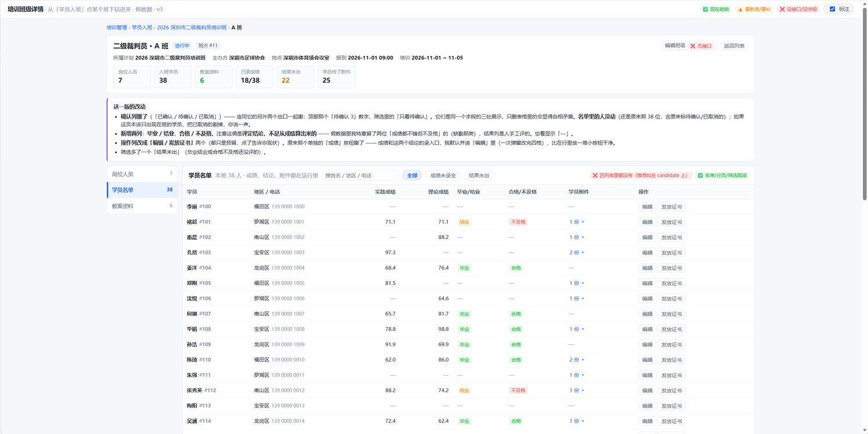Click the 已录成绩 stat card showing 18/38
Image resolution: width=868 pixels, height=434 pixels.
(254, 77)
